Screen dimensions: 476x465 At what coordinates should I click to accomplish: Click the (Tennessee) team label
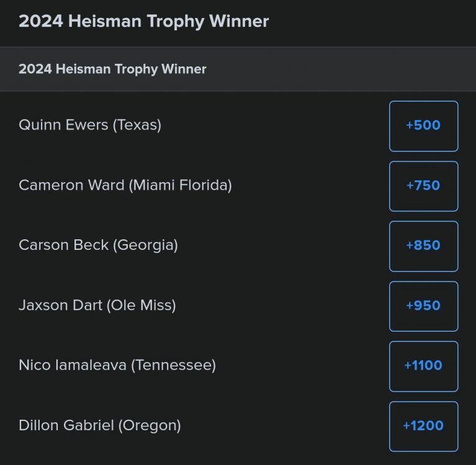point(173,366)
